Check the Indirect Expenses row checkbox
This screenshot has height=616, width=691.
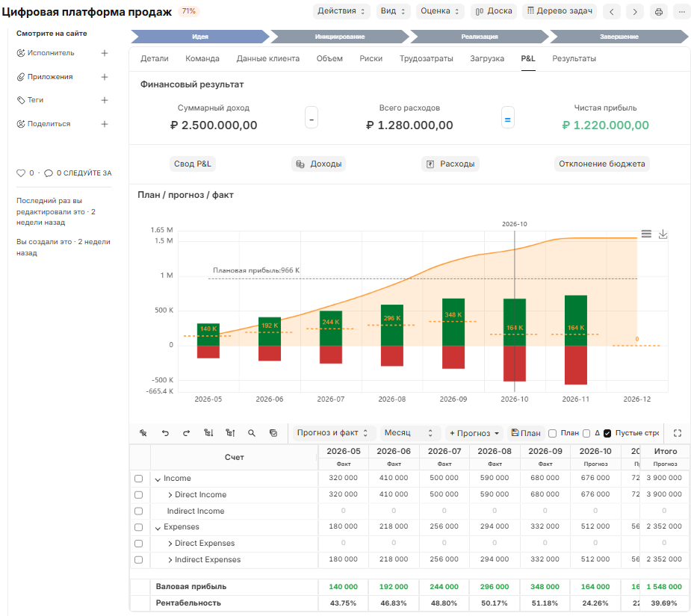pyautogui.click(x=139, y=560)
